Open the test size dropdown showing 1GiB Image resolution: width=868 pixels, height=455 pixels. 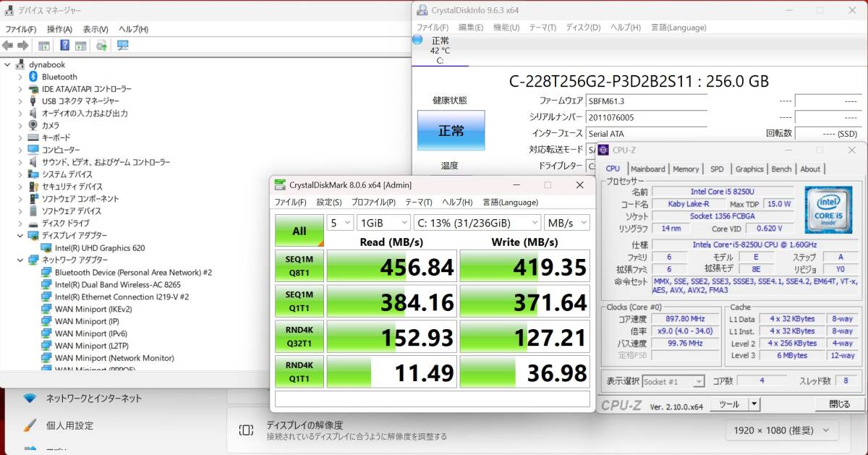click(383, 223)
